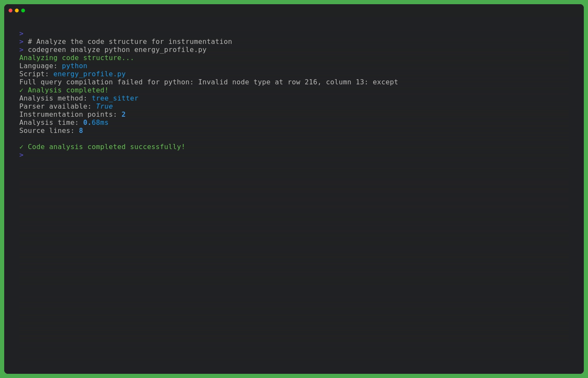The image size is (588, 378).
Task: Click the prompt arrow before the codegreen command
Action: [21, 50]
